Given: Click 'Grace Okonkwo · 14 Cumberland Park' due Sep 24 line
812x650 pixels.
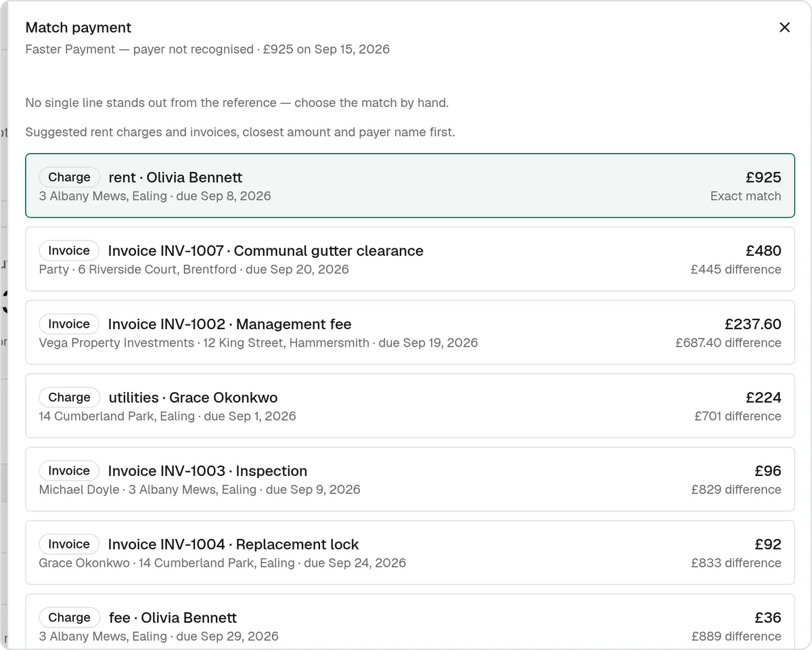Looking at the screenshot, I should [x=223, y=563].
